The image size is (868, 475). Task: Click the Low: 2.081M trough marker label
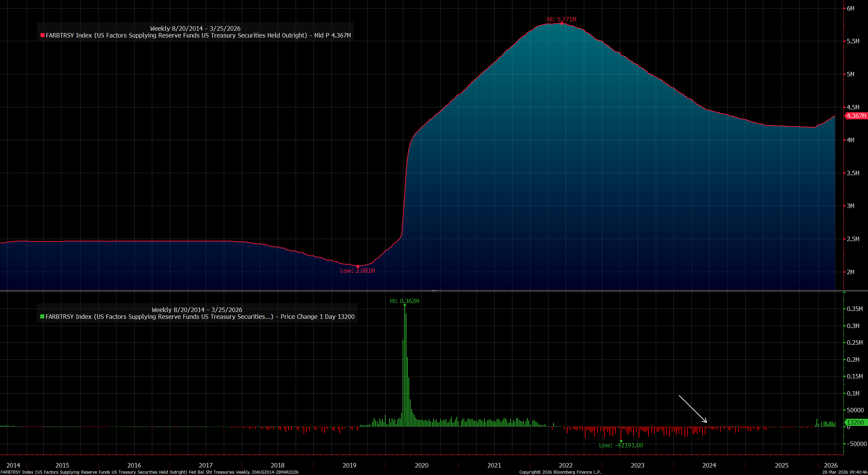(357, 271)
